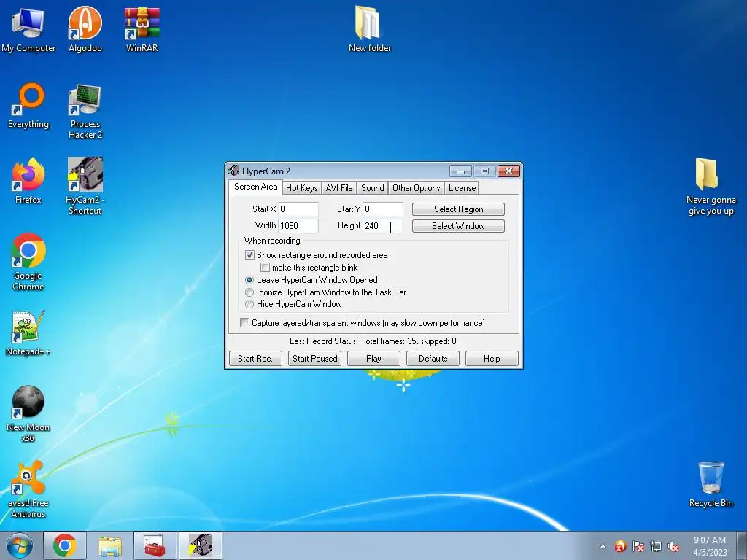Launch Everything search shortcut
The width and height of the screenshot is (747, 560).
[28, 106]
